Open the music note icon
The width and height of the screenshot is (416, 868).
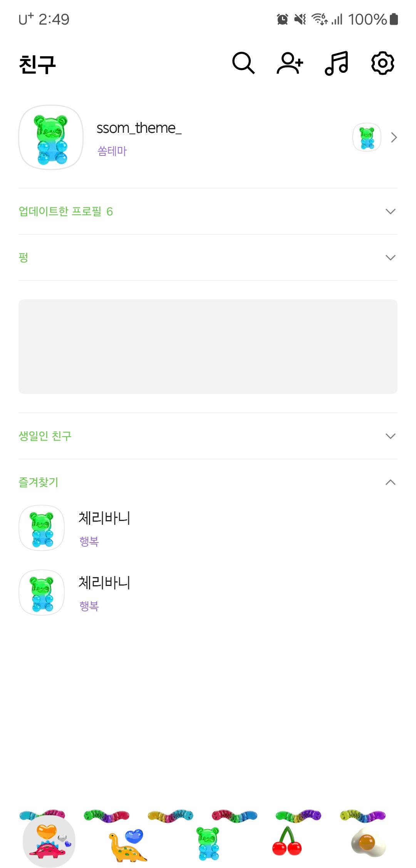coord(337,63)
